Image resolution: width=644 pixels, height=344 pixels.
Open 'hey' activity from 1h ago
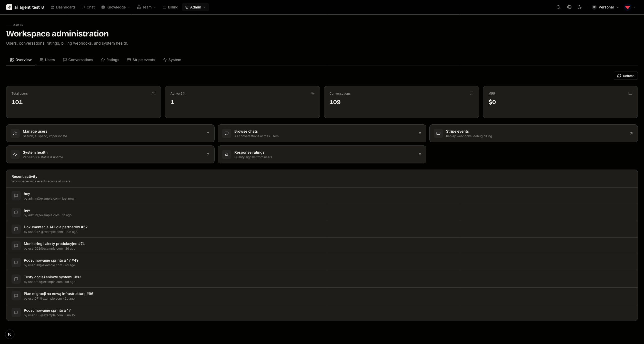pos(322,212)
